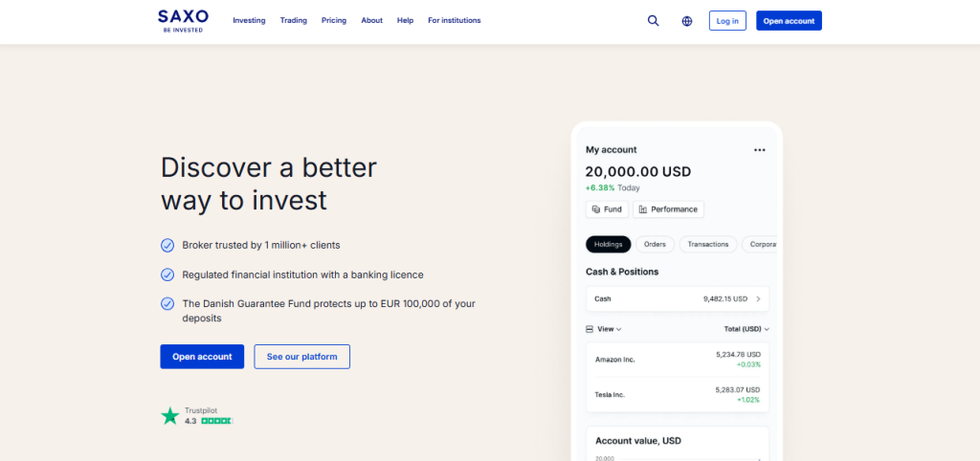Click the hero Open account button
Screen dimensions: 980x461
point(202,357)
